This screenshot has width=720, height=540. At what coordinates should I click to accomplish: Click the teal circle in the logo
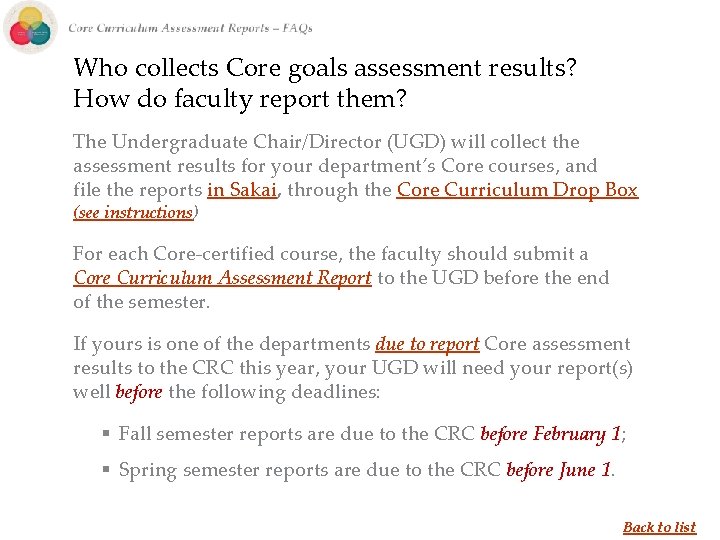(x=42, y=35)
